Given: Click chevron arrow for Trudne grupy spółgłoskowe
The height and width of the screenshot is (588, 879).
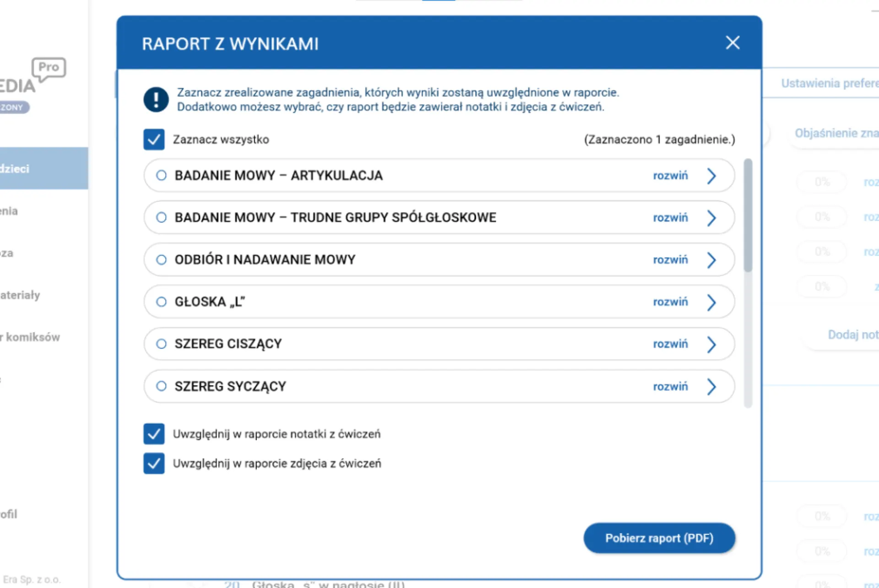Looking at the screenshot, I should click(x=711, y=218).
